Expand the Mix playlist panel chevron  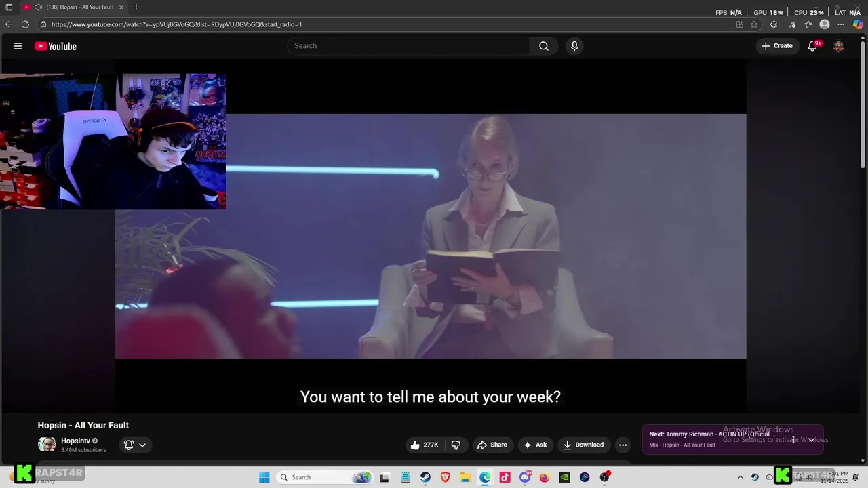[811, 439]
